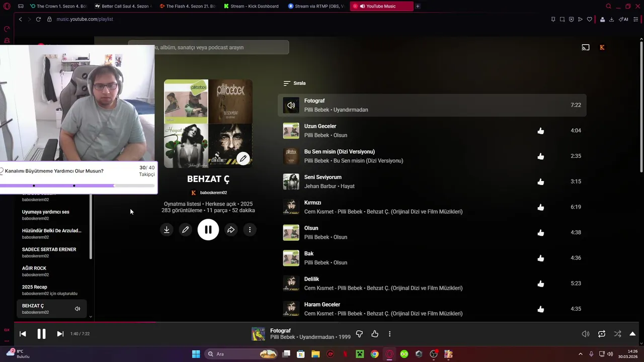Switch to The Crown 1. Sezon browser tab
This screenshot has width=644, height=362.
[x=58, y=6]
